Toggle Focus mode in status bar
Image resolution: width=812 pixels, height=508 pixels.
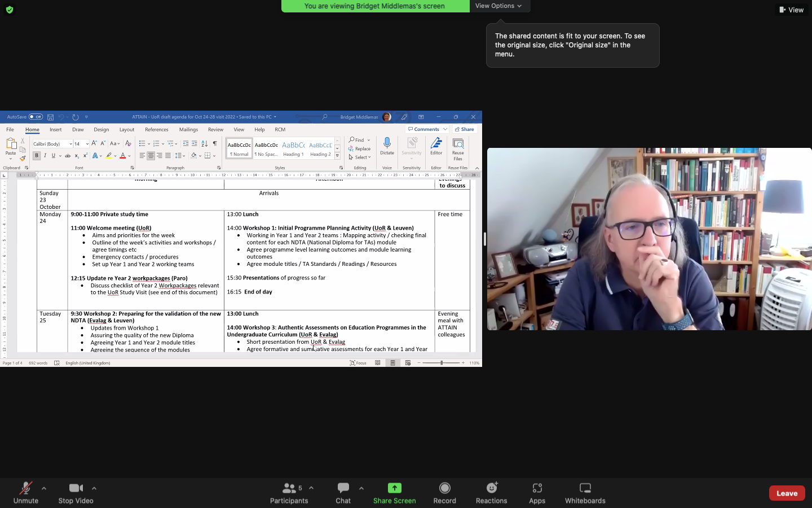pyautogui.click(x=358, y=363)
